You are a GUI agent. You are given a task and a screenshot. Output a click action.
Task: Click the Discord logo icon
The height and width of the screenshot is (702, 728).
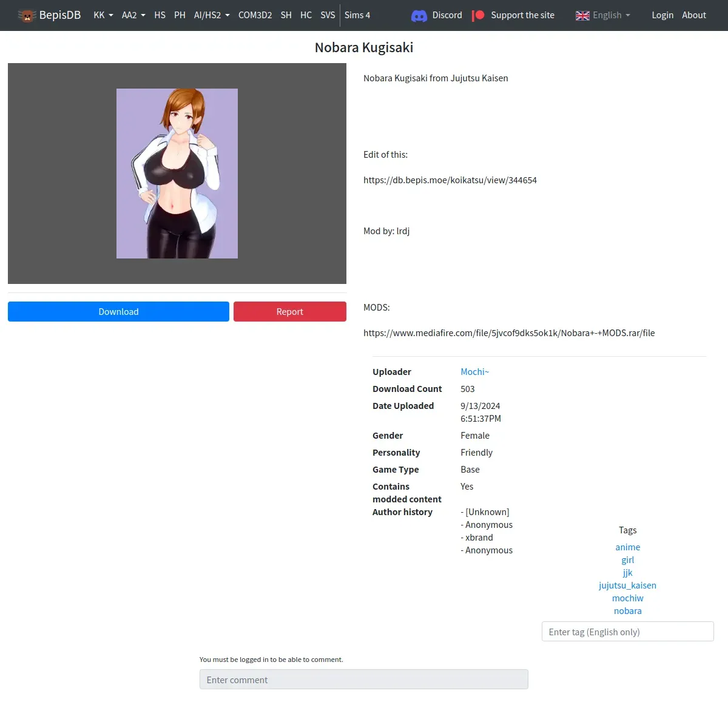point(419,16)
